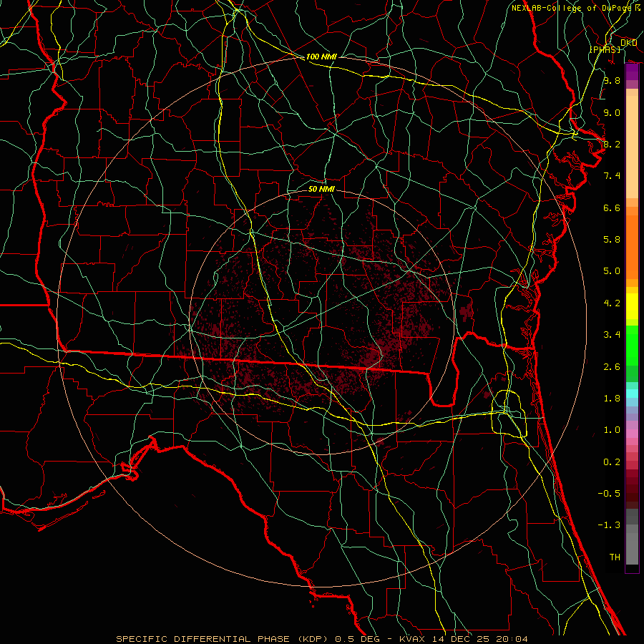This screenshot has height=644, width=644.
Task: Click the 1.0 value on the color scale
Action: (x=612, y=430)
